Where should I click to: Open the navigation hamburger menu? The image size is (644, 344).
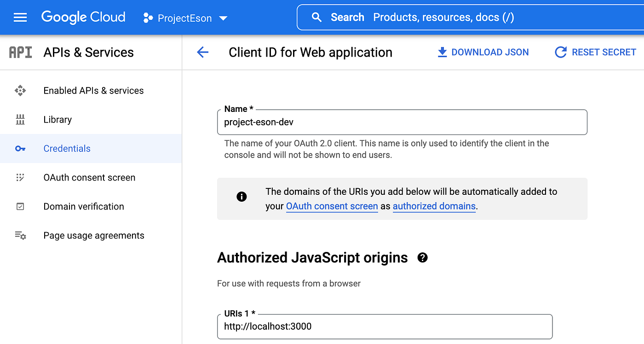pyautogui.click(x=19, y=17)
